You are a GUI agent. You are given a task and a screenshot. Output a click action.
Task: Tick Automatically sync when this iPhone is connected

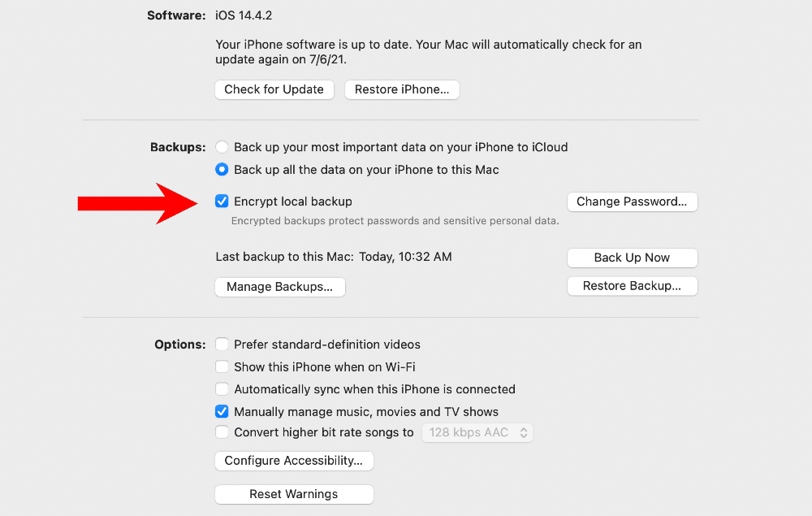(x=222, y=389)
